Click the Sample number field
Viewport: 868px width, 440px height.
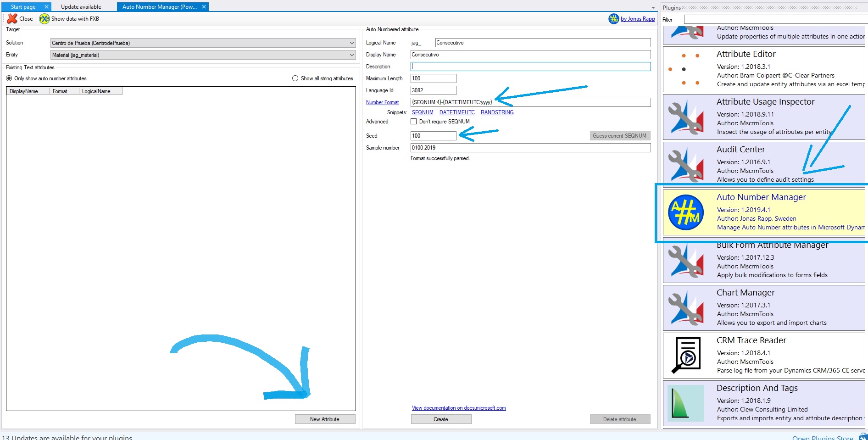(530, 148)
